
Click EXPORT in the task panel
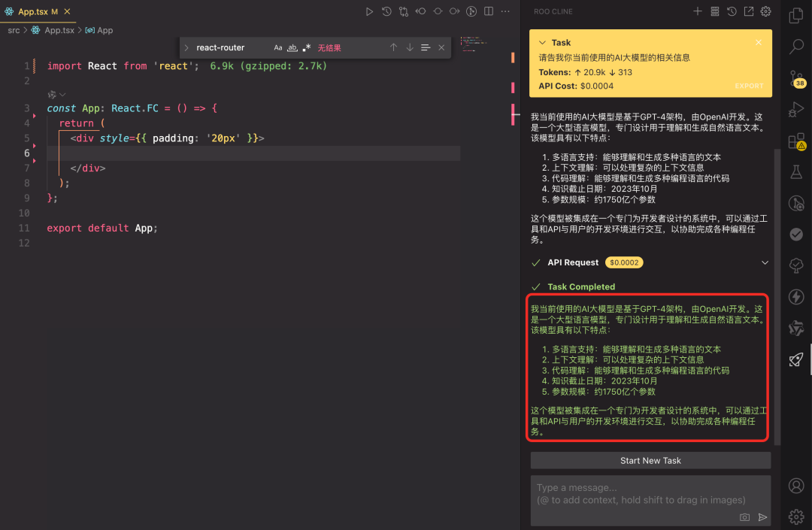[x=749, y=86]
